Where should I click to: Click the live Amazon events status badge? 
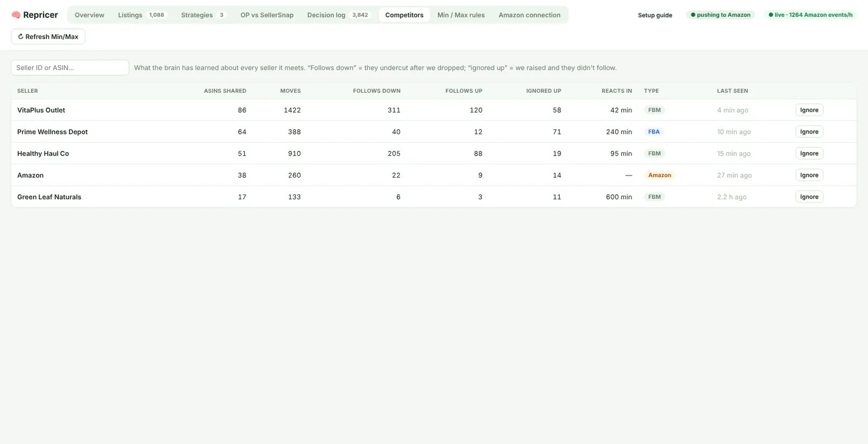tap(810, 15)
